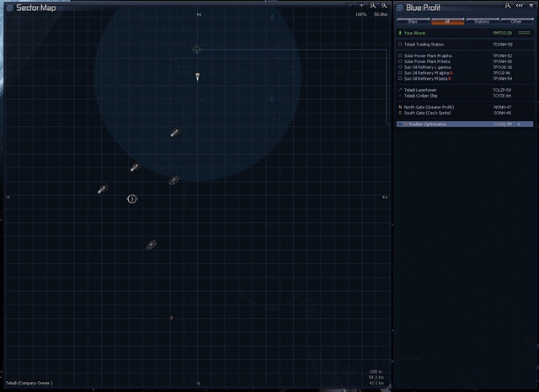The width and height of the screenshot is (539, 392).
Task: Select the station icon nearest the player ship
Action: click(174, 132)
